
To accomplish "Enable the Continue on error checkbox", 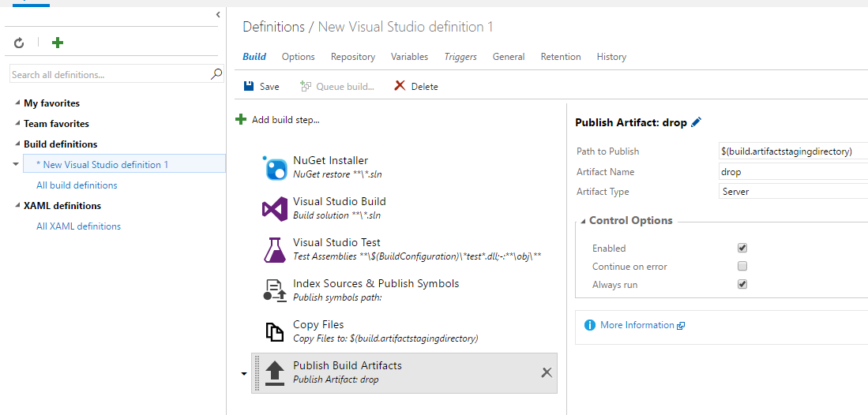I will 742,267.
